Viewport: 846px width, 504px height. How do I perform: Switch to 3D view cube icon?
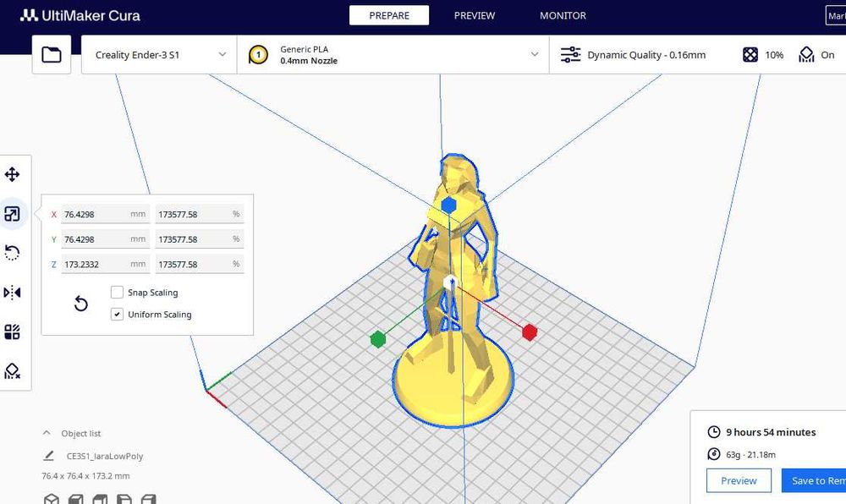52,499
